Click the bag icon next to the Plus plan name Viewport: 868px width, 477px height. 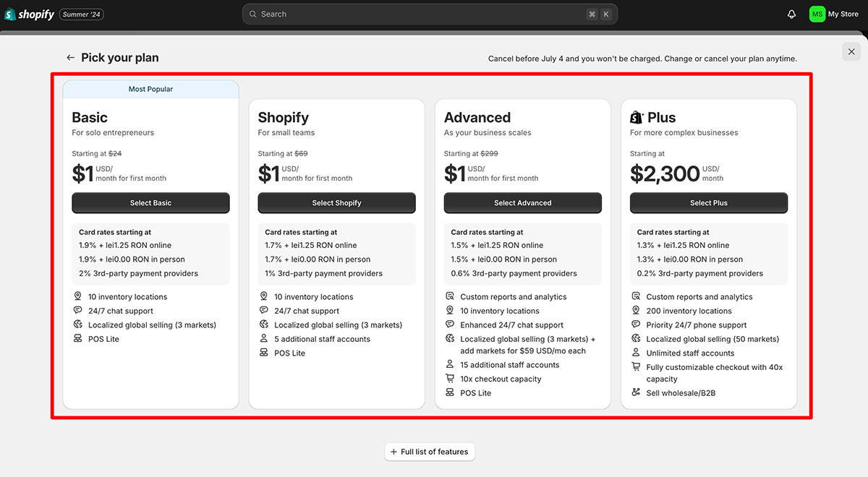(637, 117)
